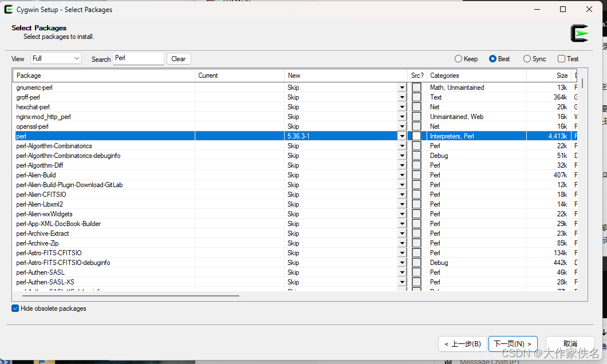
Task: Click 'Unmaintained, Web' category cell
Action: [x=456, y=117]
